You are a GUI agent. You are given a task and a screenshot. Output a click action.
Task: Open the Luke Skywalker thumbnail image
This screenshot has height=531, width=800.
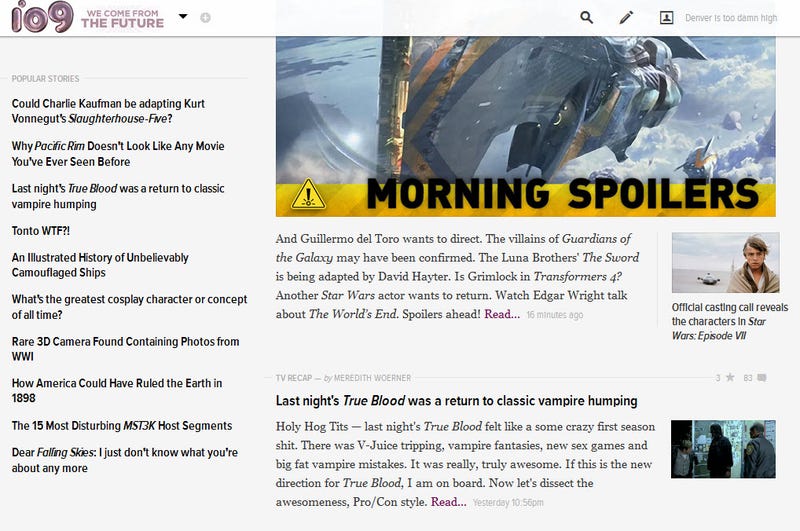click(x=726, y=262)
